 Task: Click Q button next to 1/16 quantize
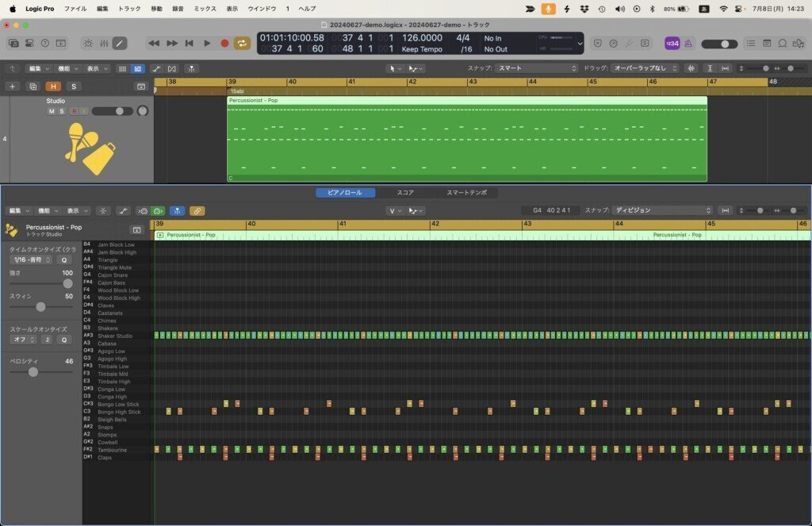tap(64, 260)
